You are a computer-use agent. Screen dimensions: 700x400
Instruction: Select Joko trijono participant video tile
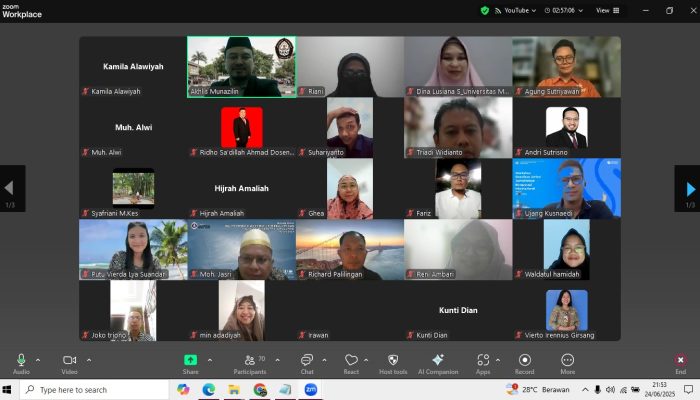[133, 310]
